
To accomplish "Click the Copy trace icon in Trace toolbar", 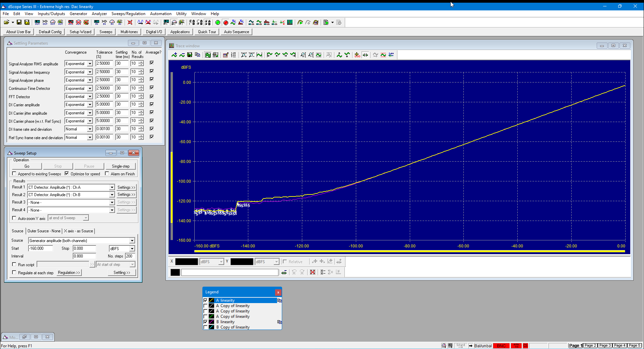I will point(197,55).
